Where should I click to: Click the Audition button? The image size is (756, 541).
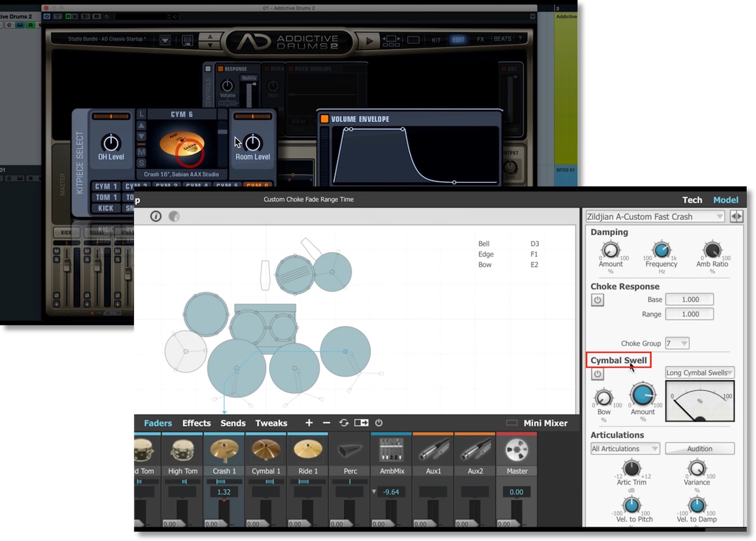(x=700, y=449)
